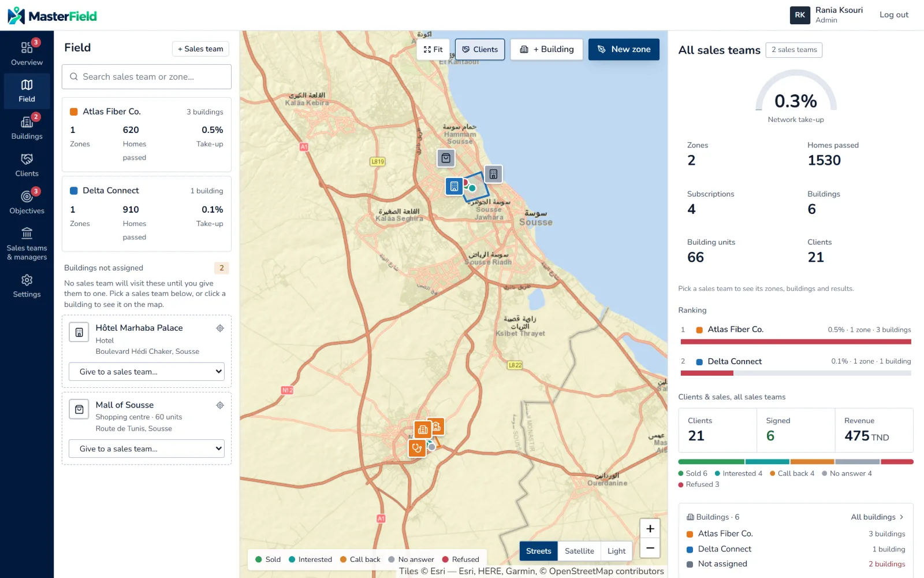The width and height of the screenshot is (924, 578).
Task: Click the gray building marker near the coast
Action: click(x=493, y=173)
